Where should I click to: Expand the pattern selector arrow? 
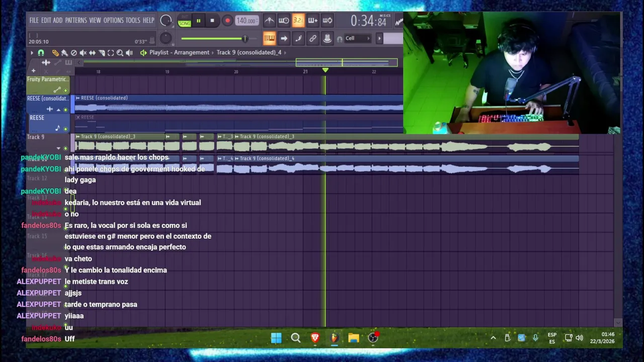click(379, 38)
